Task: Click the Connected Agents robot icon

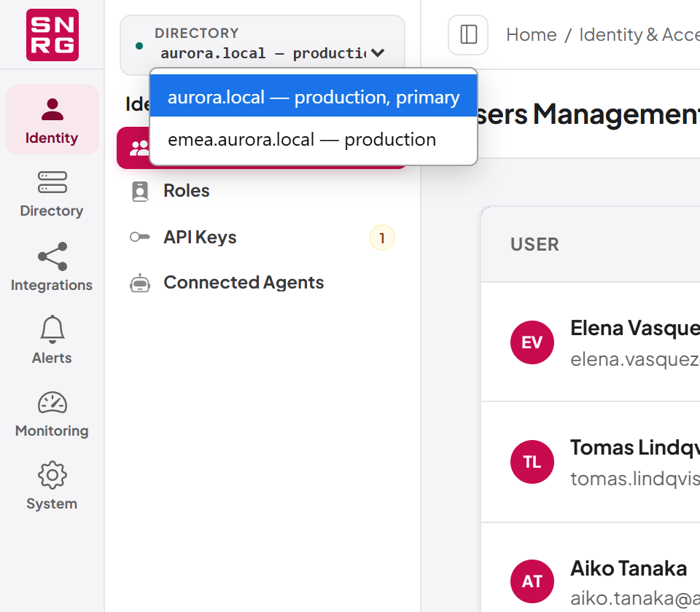Action: (x=140, y=283)
